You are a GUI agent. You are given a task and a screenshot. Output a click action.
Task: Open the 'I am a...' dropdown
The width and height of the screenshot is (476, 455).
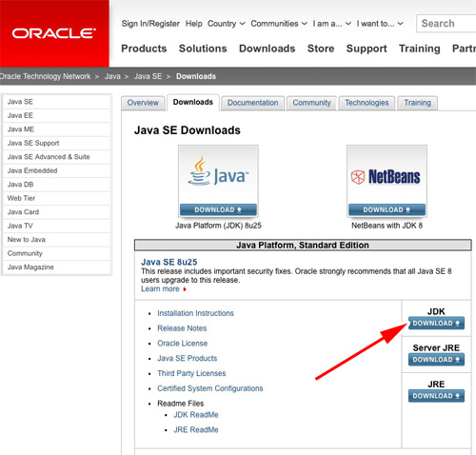pos(332,24)
